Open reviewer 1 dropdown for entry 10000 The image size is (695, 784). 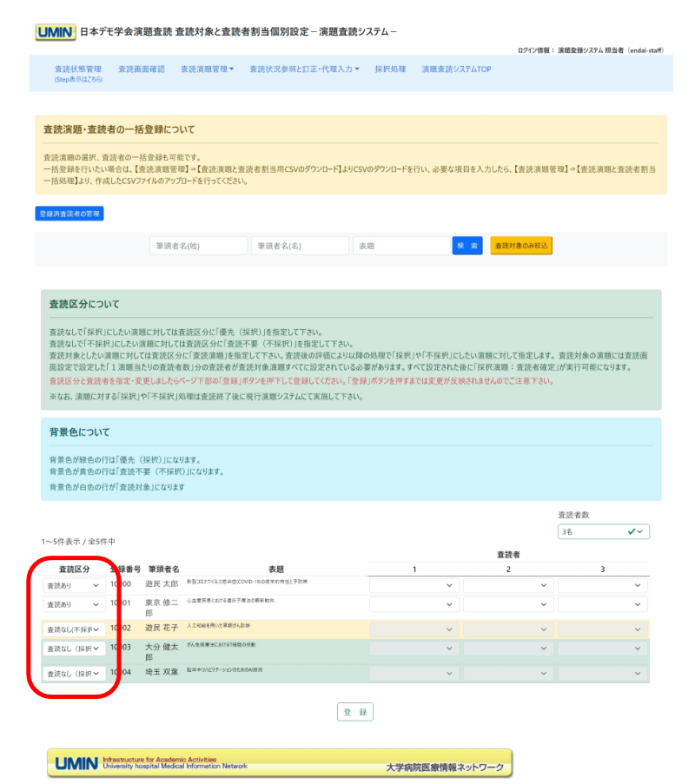(x=413, y=585)
